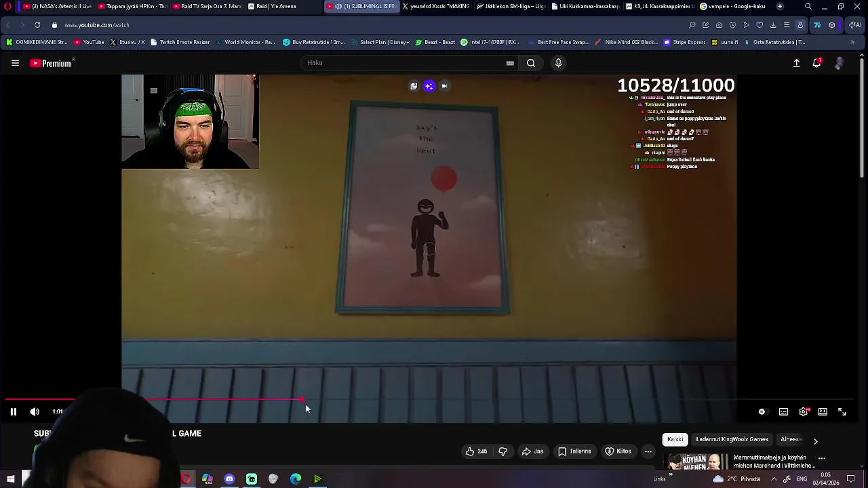Screen dimensions: 868x488
Task: Open the on-screen keyboard in search box
Action: 510,63
